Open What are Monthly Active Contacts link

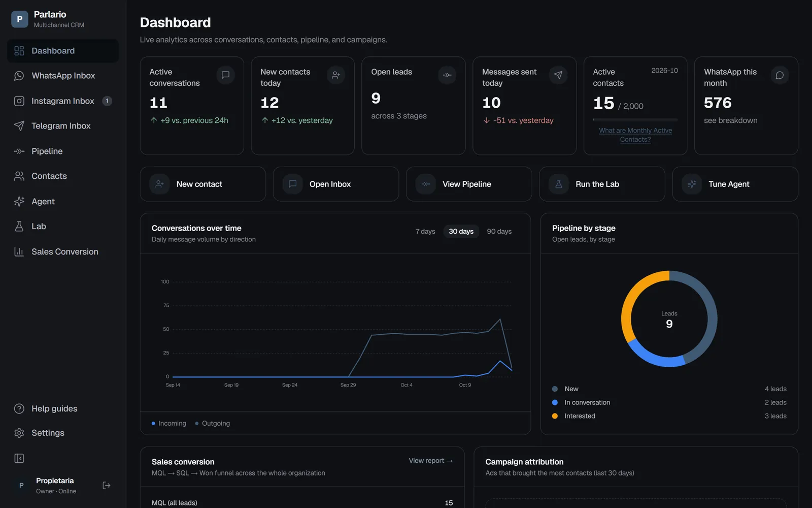coord(635,135)
